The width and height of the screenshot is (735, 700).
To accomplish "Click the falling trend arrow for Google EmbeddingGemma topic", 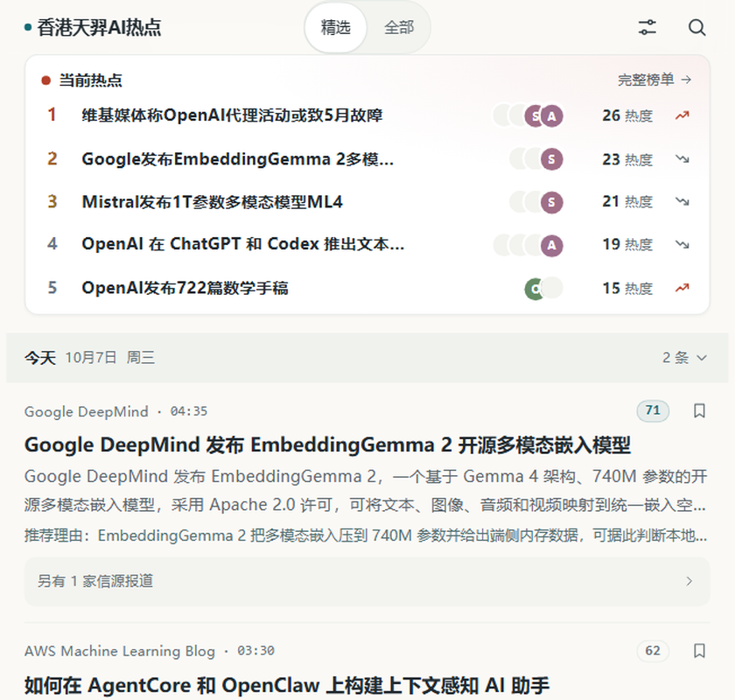I will pyautogui.click(x=682, y=159).
